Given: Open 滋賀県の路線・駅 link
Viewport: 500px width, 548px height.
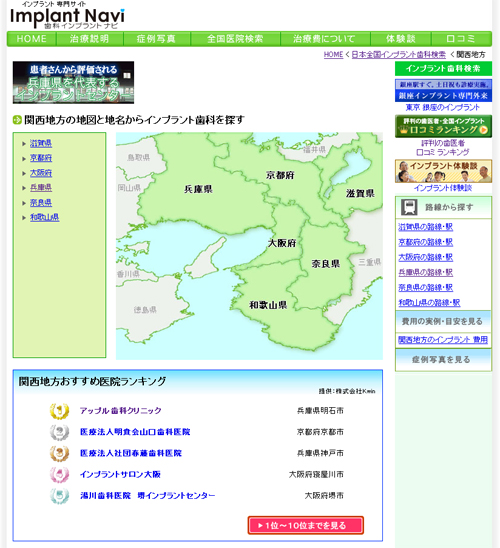Looking at the screenshot, I should click(x=426, y=227).
